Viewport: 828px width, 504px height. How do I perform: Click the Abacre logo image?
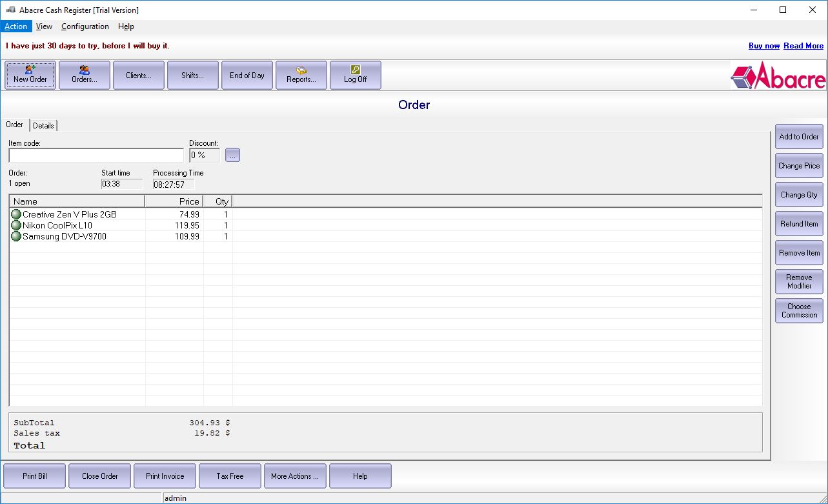tap(777, 76)
